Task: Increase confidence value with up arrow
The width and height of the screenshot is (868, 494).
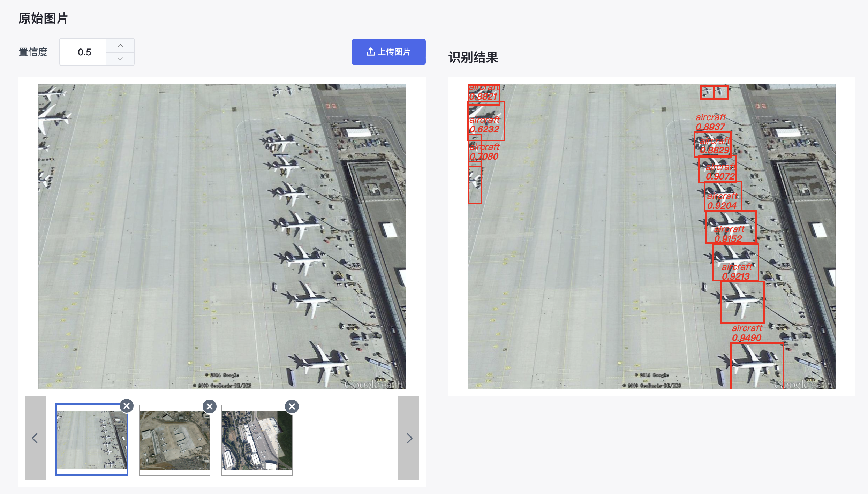Action: click(120, 46)
